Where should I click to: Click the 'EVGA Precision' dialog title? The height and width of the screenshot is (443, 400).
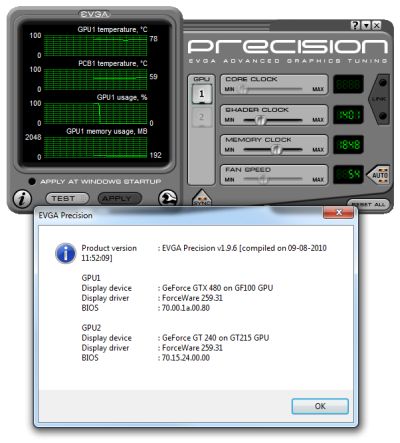click(x=65, y=215)
